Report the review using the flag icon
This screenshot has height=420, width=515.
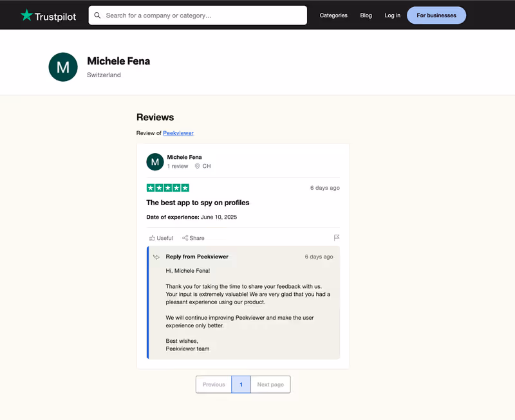(337, 237)
